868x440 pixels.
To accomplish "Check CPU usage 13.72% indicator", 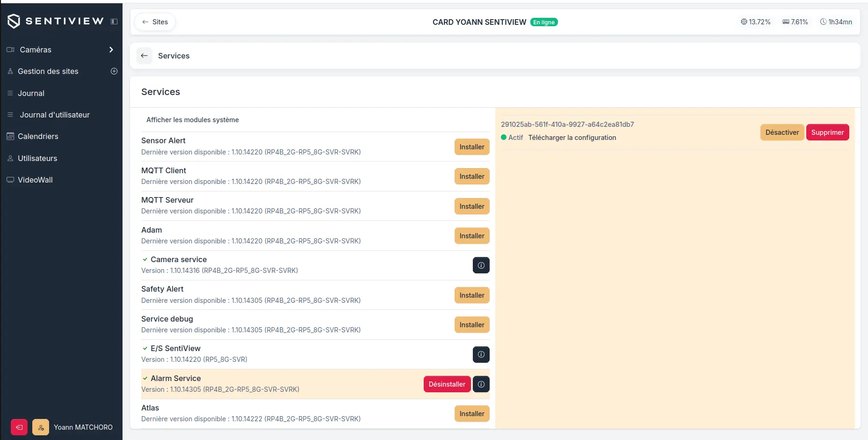I will coord(756,22).
